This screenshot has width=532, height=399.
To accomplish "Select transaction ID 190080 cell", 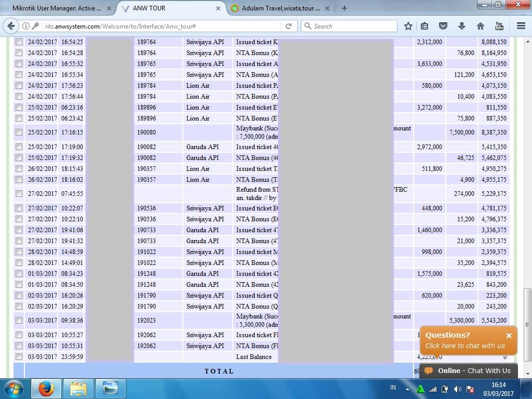I will coord(158,132).
